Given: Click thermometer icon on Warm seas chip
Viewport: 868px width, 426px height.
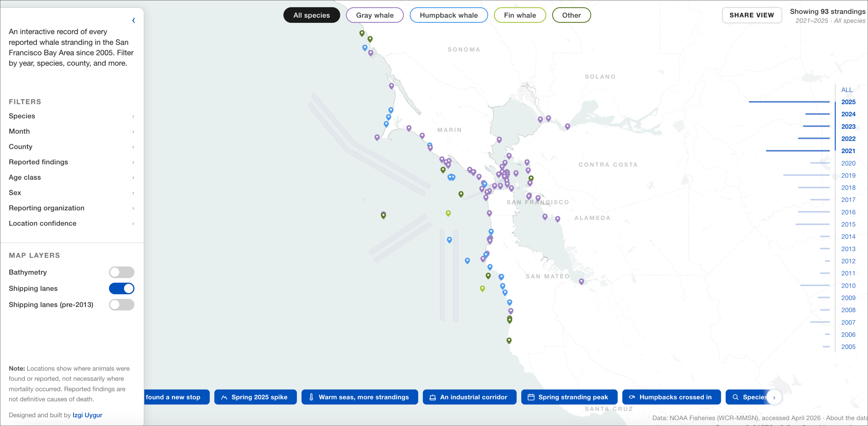Looking at the screenshot, I should pos(311,397).
